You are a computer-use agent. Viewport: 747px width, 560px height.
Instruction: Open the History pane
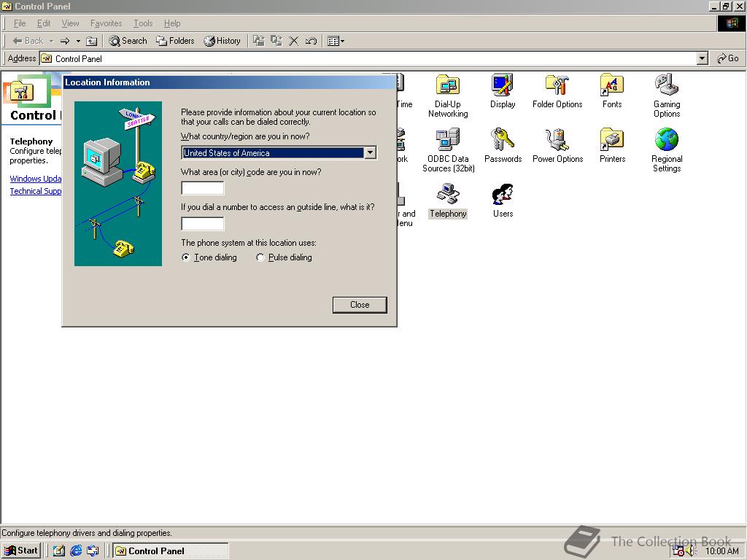(222, 41)
